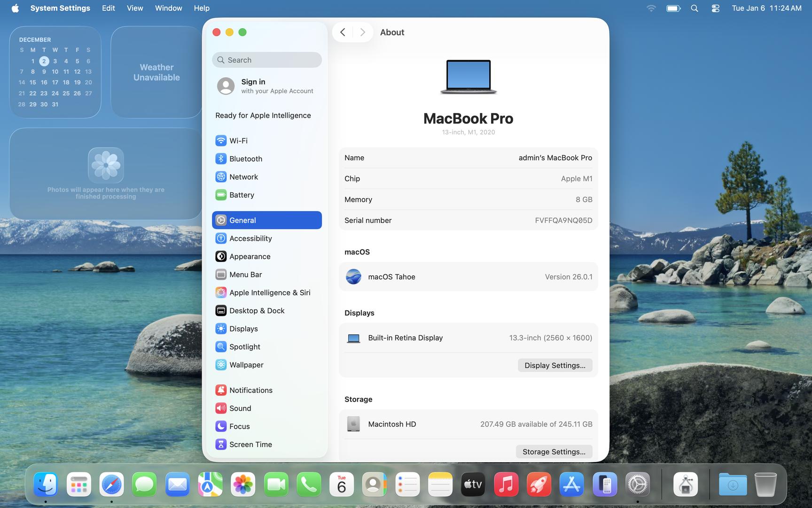Viewport: 812px width, 508px height.
Task: Open Screen Time settings
Action: click(250, 444)
